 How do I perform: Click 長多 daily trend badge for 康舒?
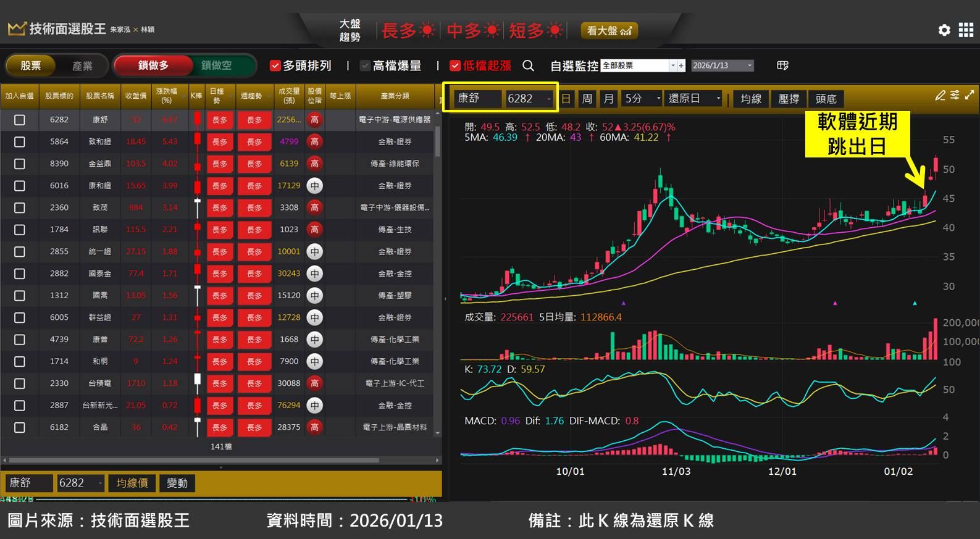coord(220,120)
